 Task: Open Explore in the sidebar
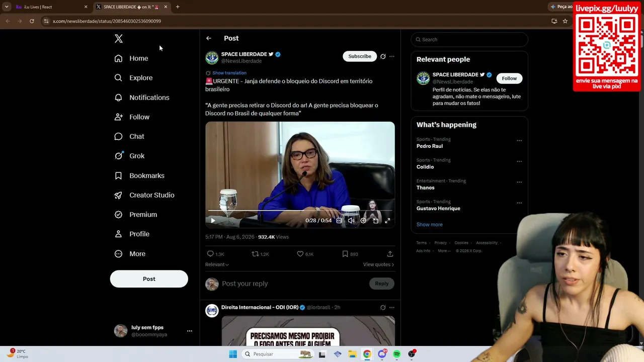[133, 78]
